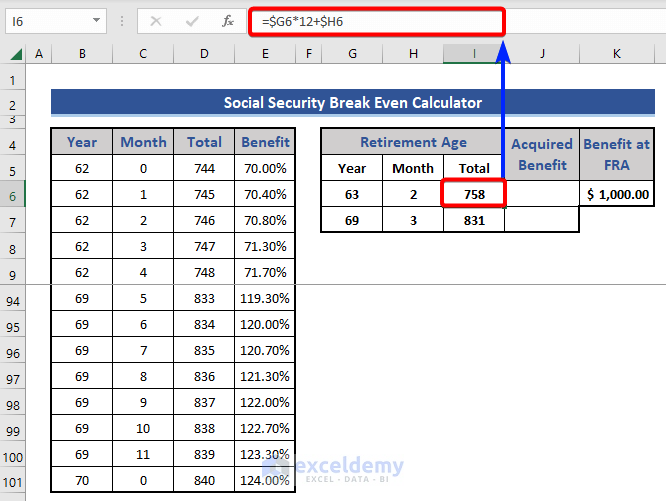Viewport: 666px width, 501px height.
Task: Select total cell 748
Action: point(204,272)
